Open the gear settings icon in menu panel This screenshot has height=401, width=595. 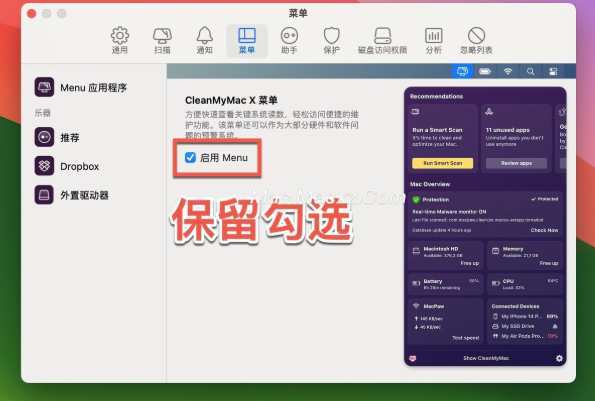(x=559, y=358)
